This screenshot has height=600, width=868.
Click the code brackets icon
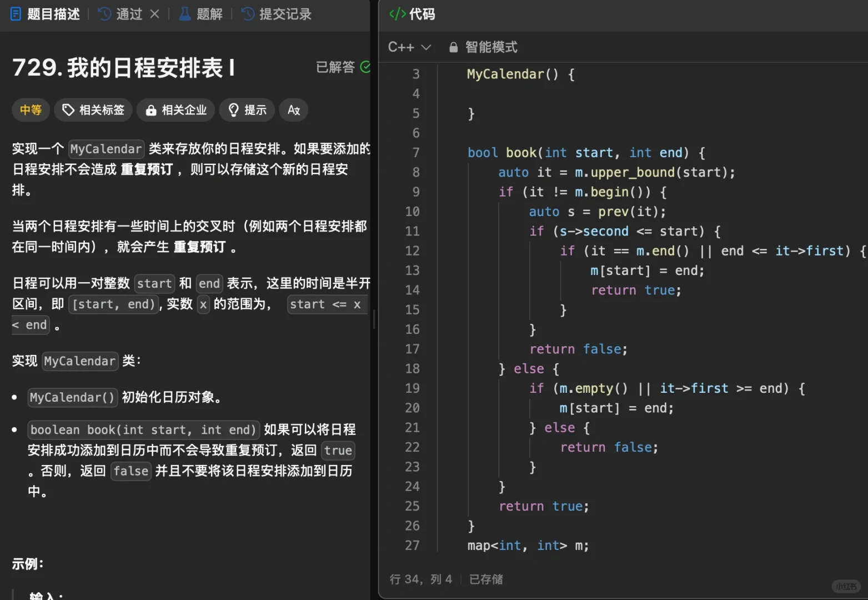[397, 14]
